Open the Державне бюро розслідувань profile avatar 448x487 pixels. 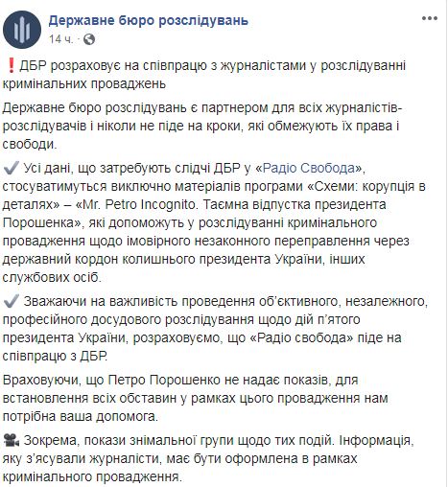22,29
